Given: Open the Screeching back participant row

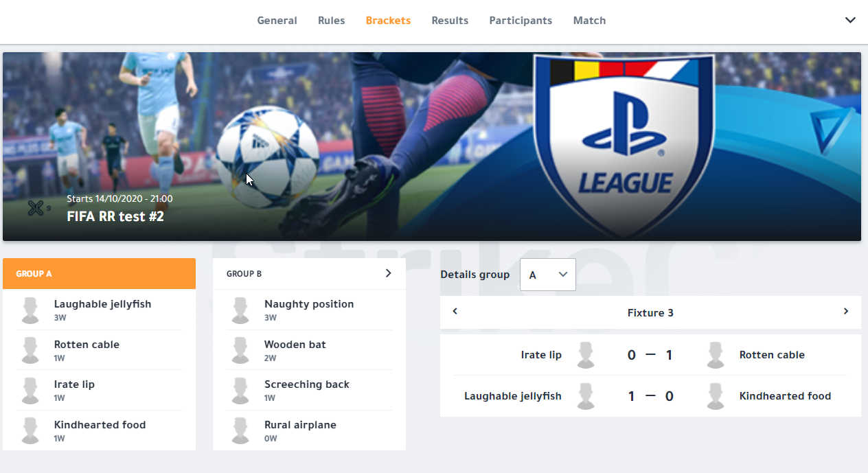Looking at the screenshot, I should 309,391.
